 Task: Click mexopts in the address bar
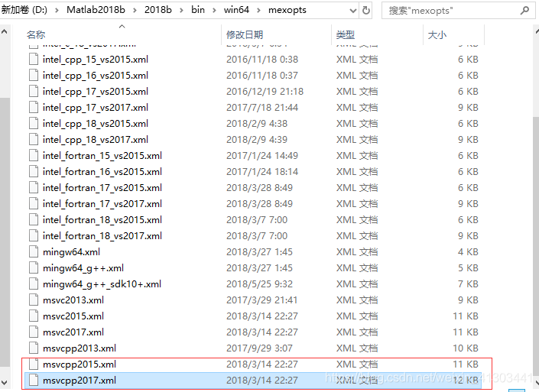point(287,10)
